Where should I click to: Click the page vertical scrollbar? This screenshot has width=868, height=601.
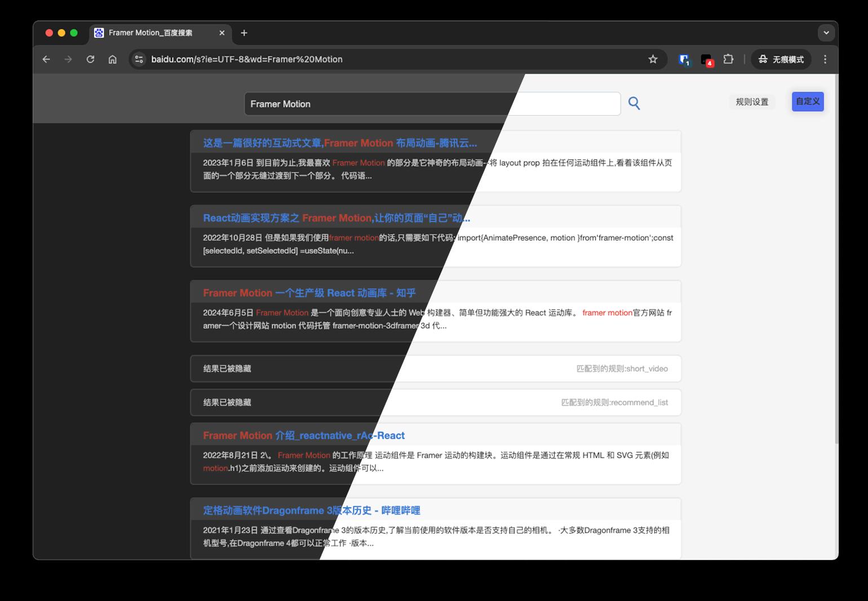click(836, 259)
